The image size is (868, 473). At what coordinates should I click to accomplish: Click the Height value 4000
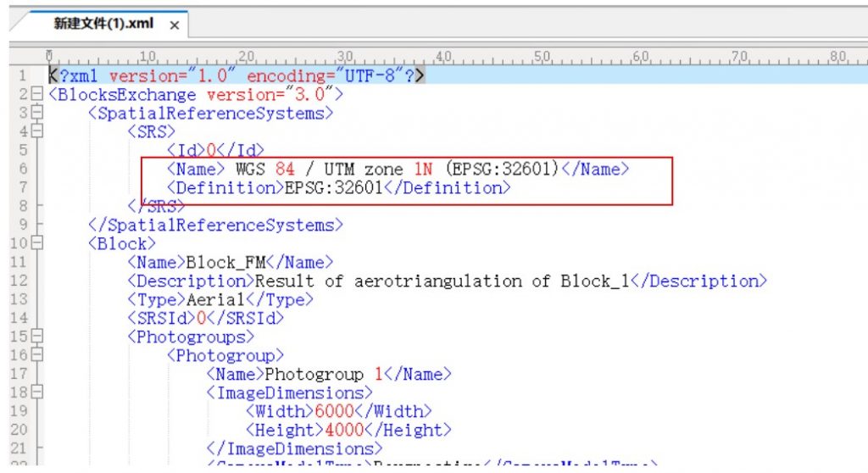point(344,430)
